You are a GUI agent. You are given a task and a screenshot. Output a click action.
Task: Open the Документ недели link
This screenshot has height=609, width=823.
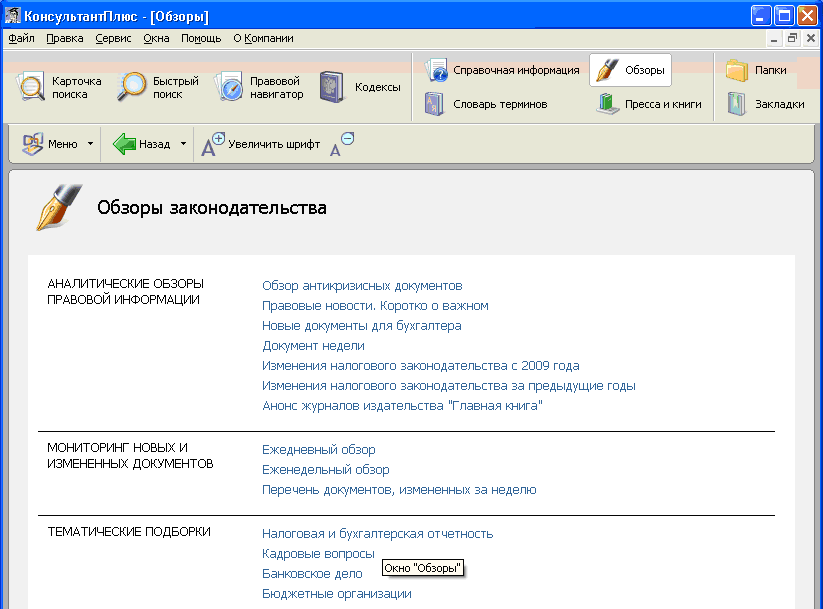[313, 345]
